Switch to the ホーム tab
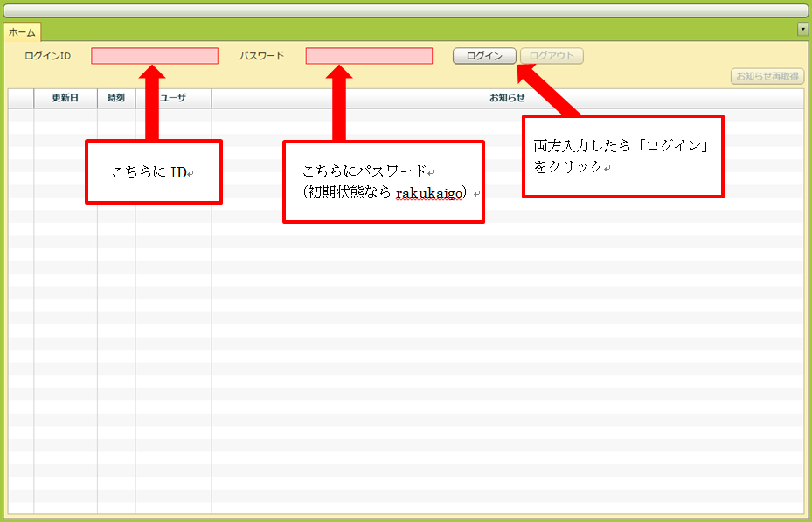Image resolution: width=812 pixels, height=522 pixels. pyautogui.click(x=22, y=32)
